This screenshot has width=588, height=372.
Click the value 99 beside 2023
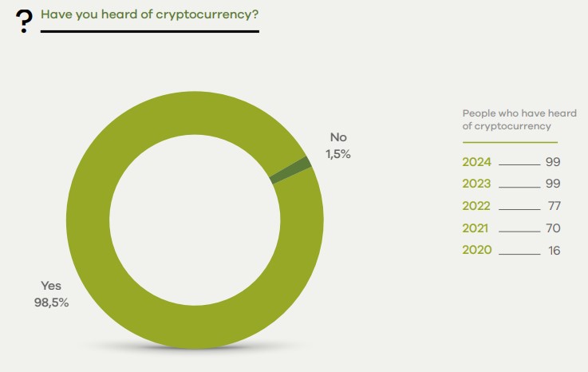pos(553,184)
